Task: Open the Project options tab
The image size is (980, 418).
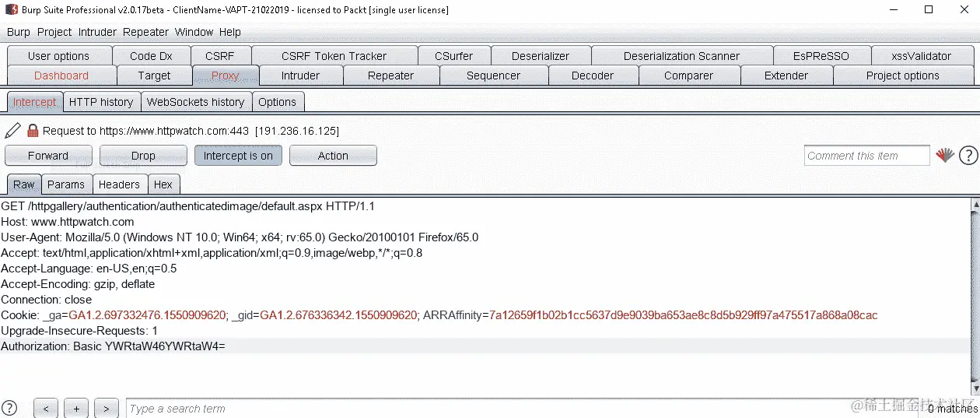Action: tap(902, 76)
